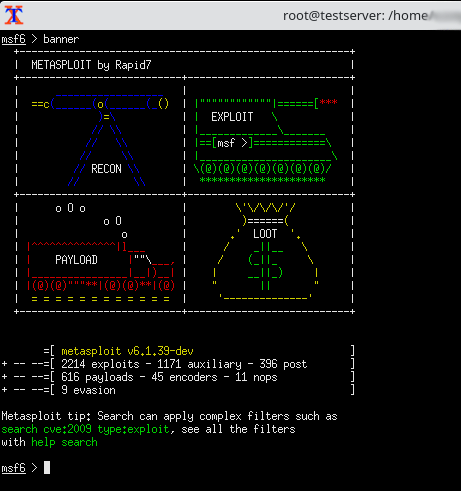Screen dimensions: 461x491
Task: Click the xterm X icon in title bar
Action: pyautogui.click(x=13, y=15)
